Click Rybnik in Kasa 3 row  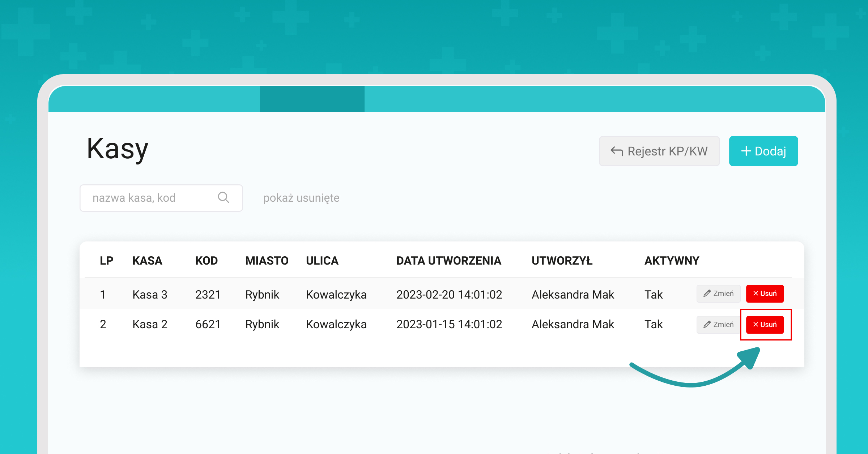click(262, 295)
